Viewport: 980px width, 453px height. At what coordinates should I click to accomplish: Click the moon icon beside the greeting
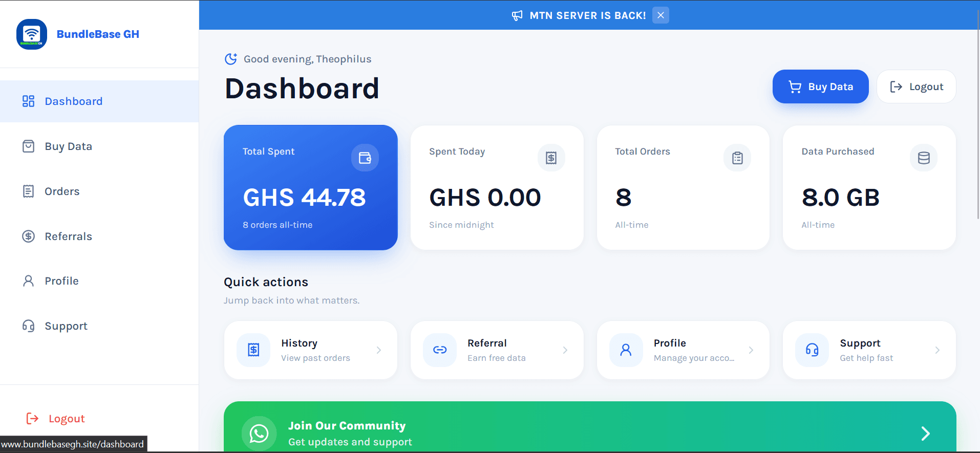231,59
